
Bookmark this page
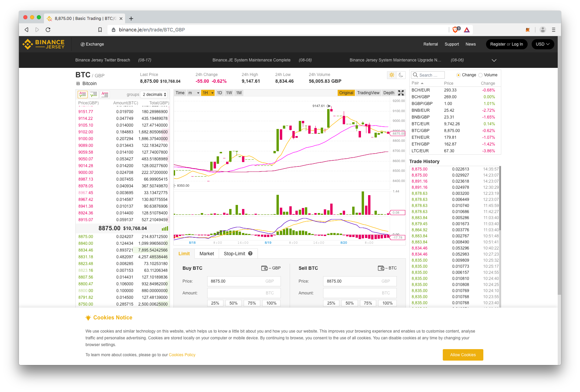coord(100,30)
